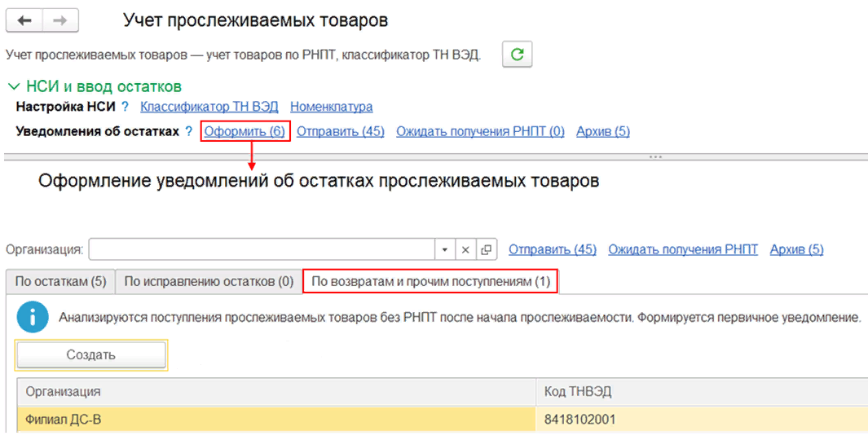The width and height of the screenshot is (868, 440).
Task: Collapse the НСИ и ввод остатков section
Action: tap(14, 86)
